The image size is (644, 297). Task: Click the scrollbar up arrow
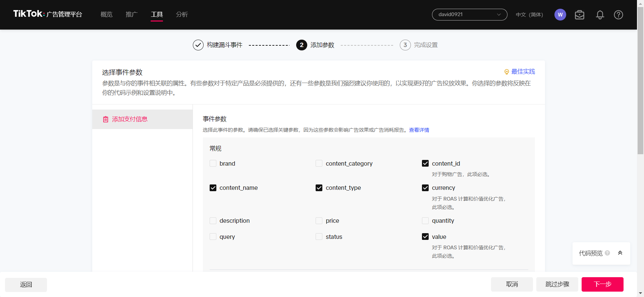click(640, 3)
